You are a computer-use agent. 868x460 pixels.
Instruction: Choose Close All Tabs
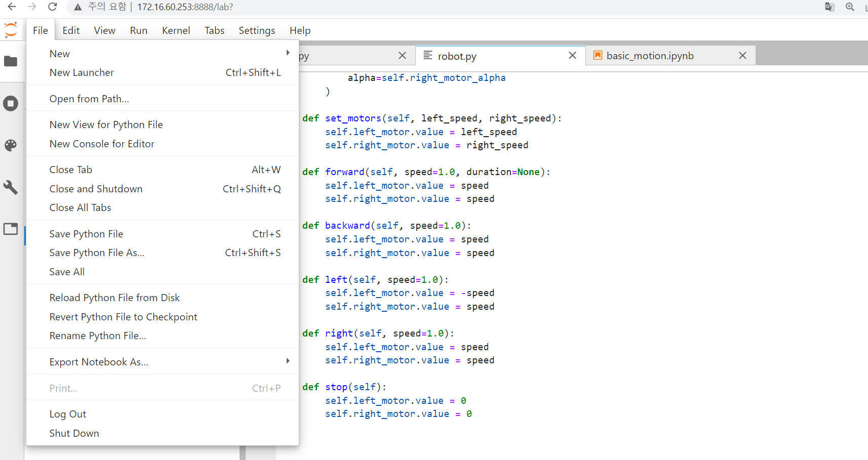click(80, 207)
